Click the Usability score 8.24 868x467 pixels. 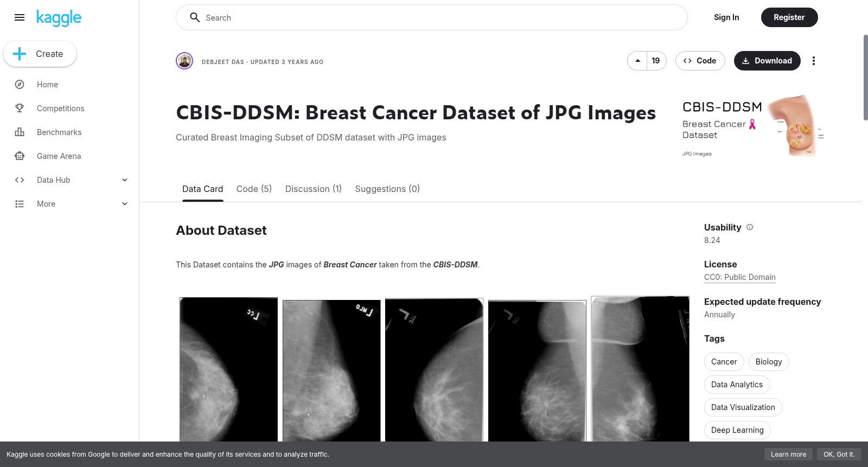(x=712, y=240)
